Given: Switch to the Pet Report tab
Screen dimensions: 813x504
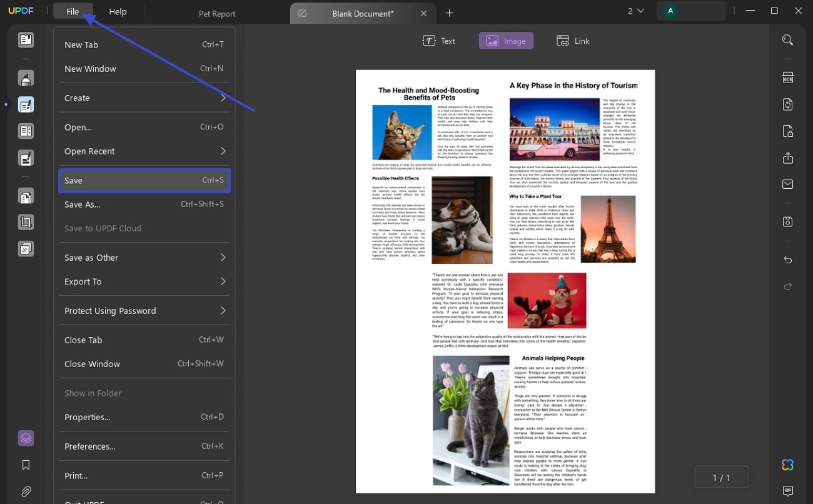Looking at the screenshot, I should click(x=217, y=13).
